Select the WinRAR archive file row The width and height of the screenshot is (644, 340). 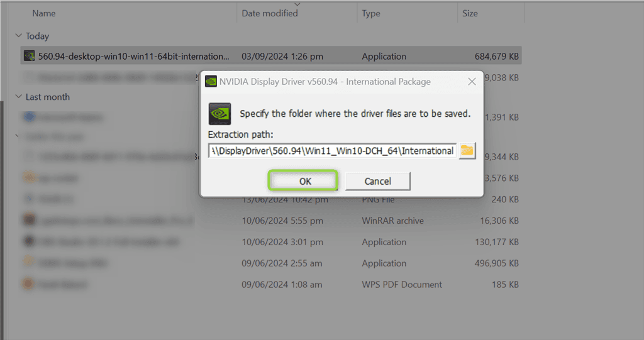271,221
